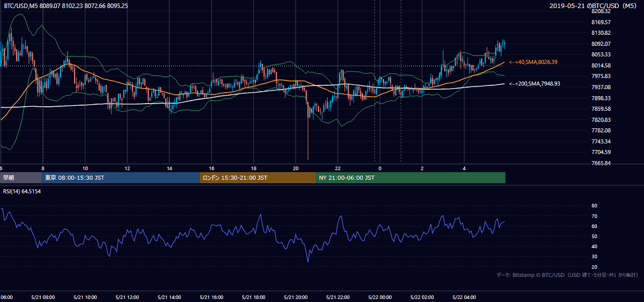Select the 東京 08:00-15:30 JST session bar

pyautogui.click(x=121, y=178)
